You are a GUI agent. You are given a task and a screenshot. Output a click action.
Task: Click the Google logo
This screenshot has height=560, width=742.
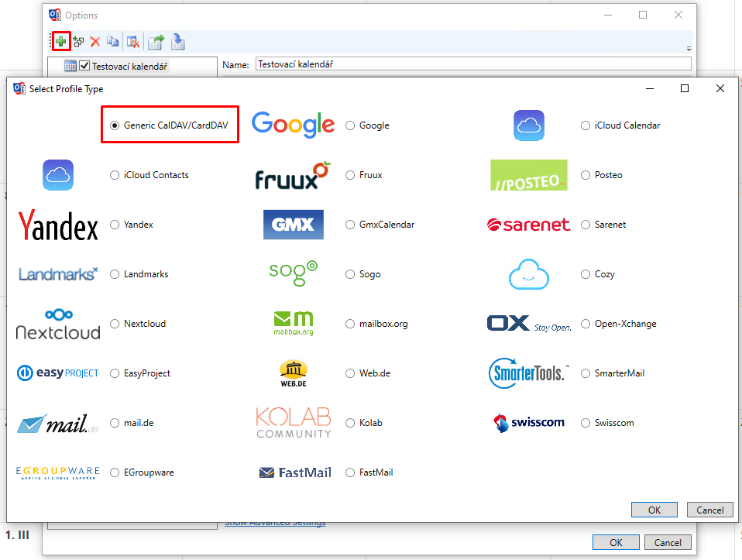point(293,125)
